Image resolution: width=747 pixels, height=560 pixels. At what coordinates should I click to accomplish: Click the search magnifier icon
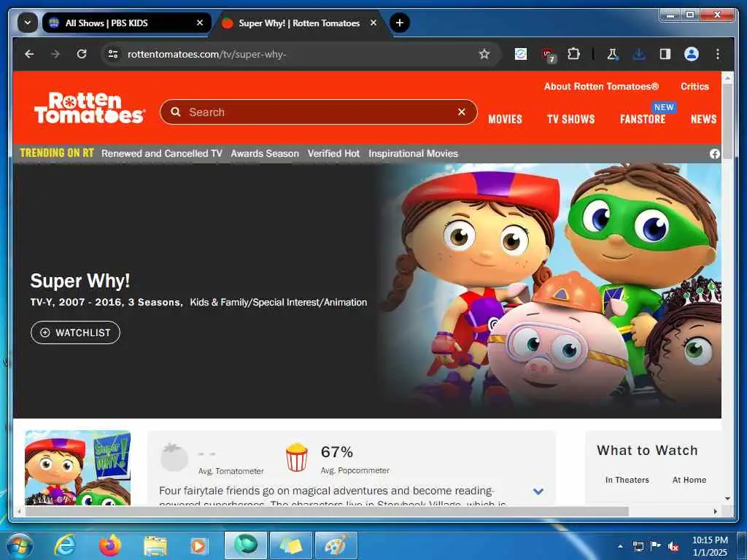[176, 112]
